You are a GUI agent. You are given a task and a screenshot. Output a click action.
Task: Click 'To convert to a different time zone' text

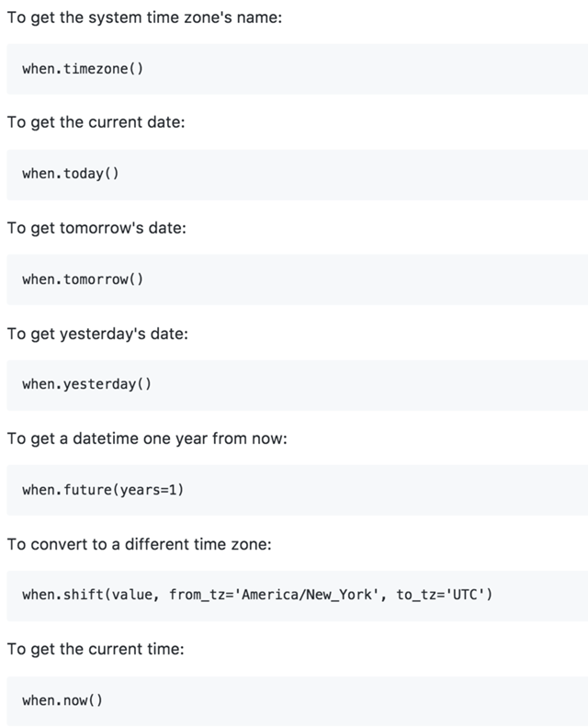point(139,544)
